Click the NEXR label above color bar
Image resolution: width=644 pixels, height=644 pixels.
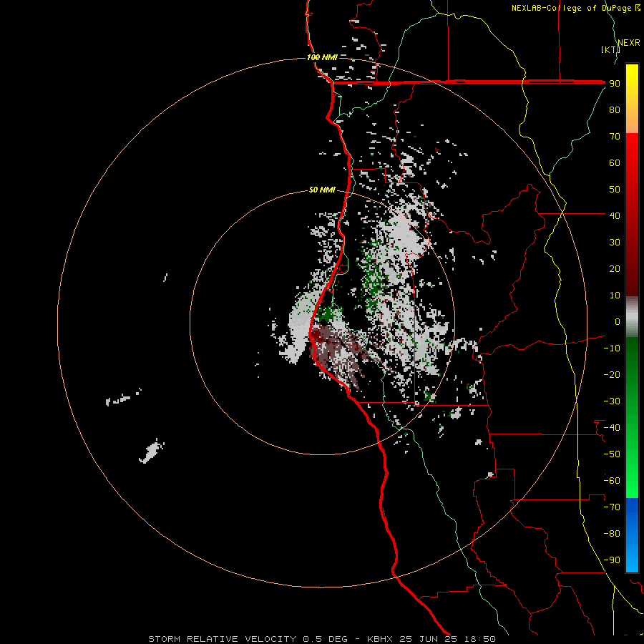click(629, 43)
